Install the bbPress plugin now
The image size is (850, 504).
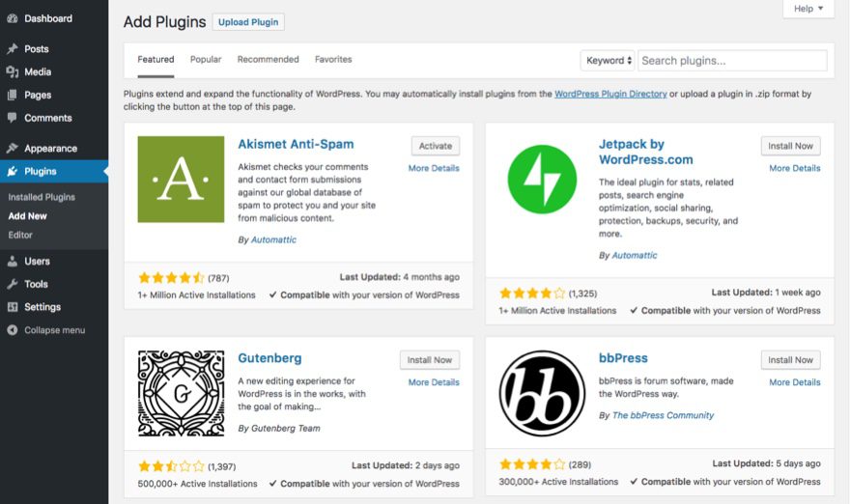coord(790,360)
